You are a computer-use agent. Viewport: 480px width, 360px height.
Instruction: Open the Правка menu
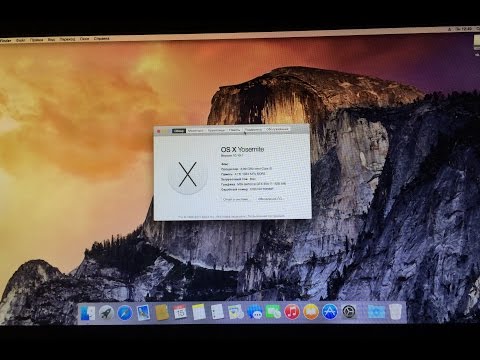pyautogui.click(x=36, y=40)
